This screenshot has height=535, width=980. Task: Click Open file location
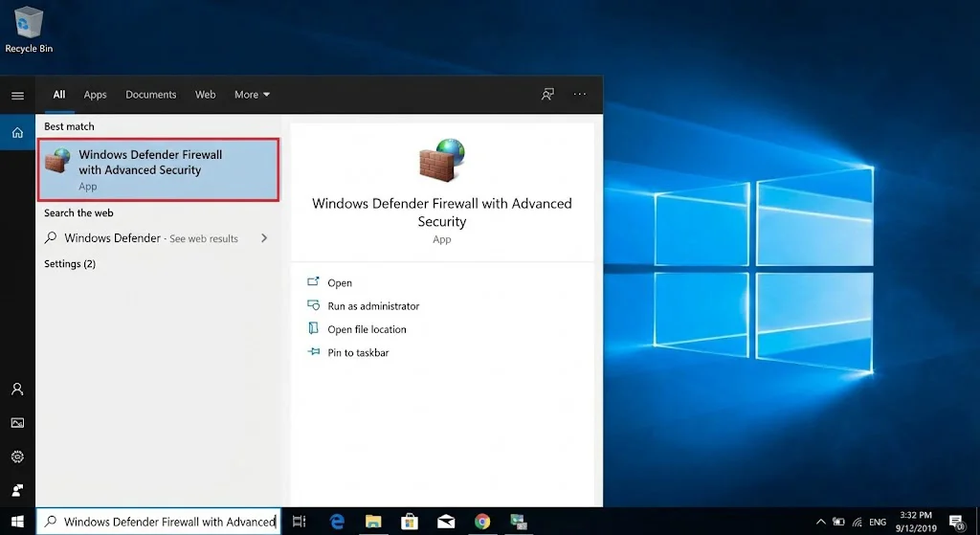(367, 329)
